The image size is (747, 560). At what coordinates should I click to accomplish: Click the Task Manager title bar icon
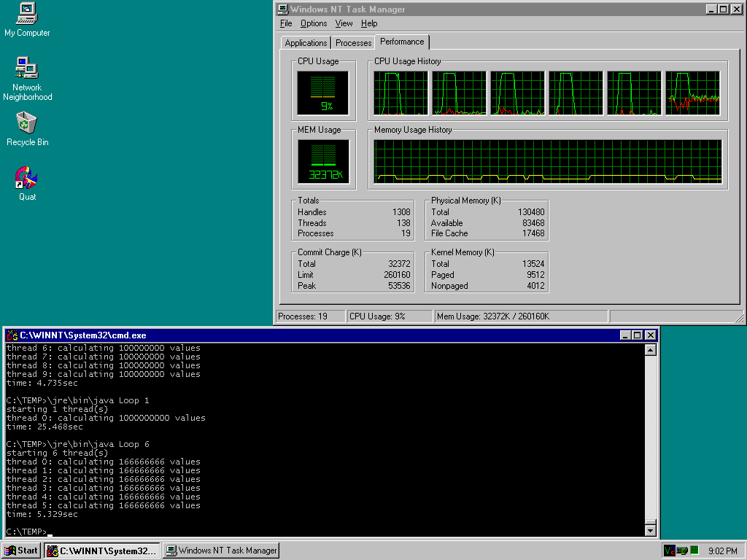(x=283, y=9)
